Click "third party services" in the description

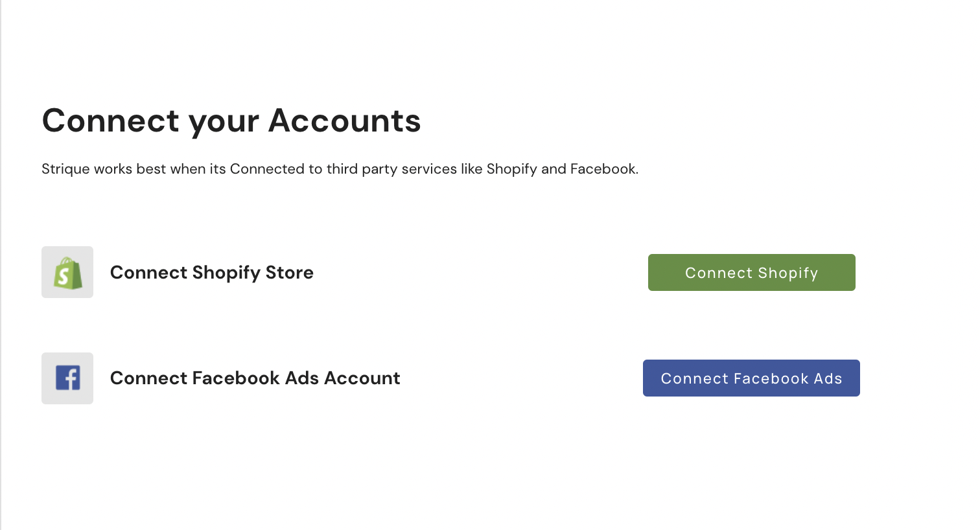(391, 169)
